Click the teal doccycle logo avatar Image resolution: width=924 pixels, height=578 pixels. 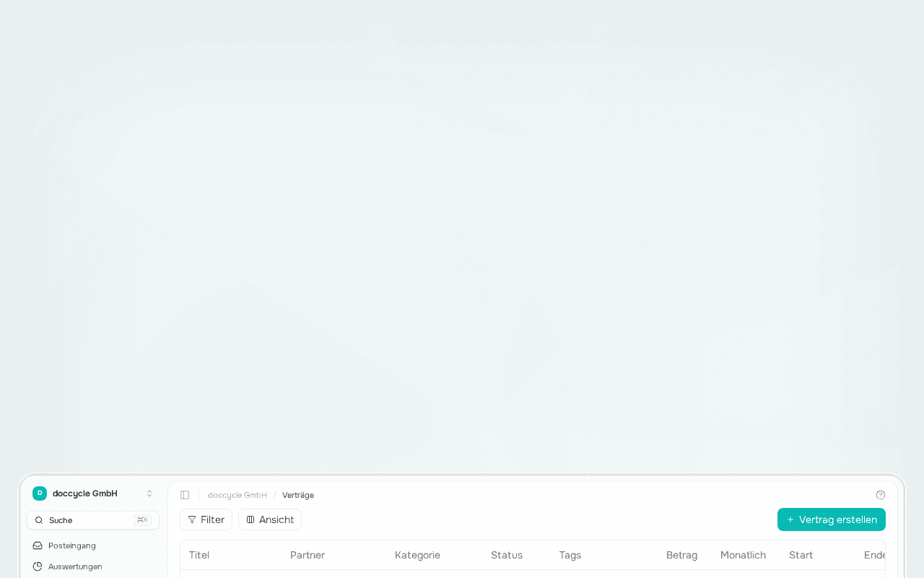click(40, 493)
